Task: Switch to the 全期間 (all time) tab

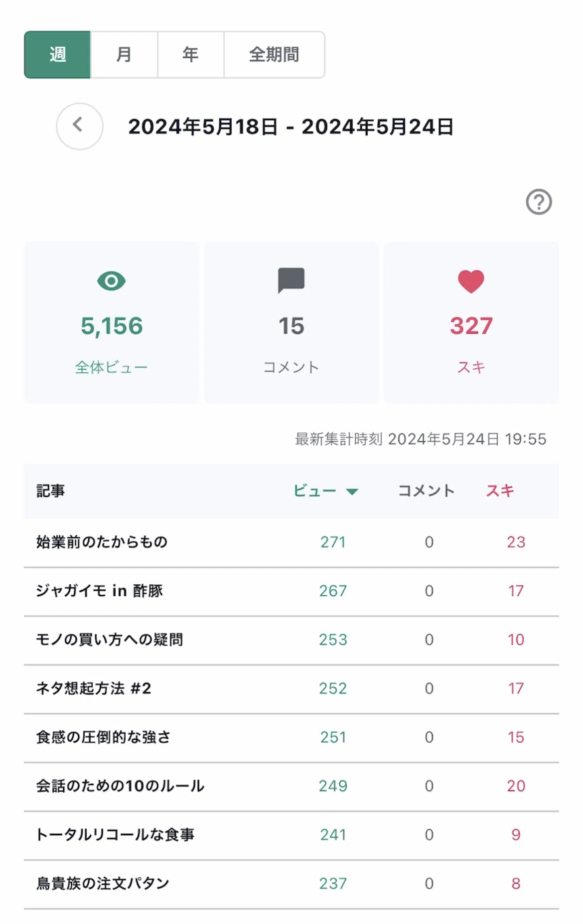Action: pyautogui.click(x=274, y=54)
